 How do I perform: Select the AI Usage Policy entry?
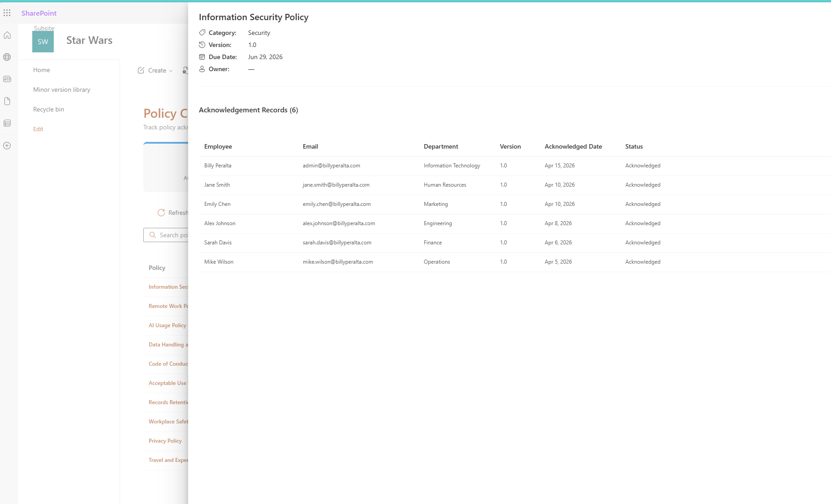point(167,325)
